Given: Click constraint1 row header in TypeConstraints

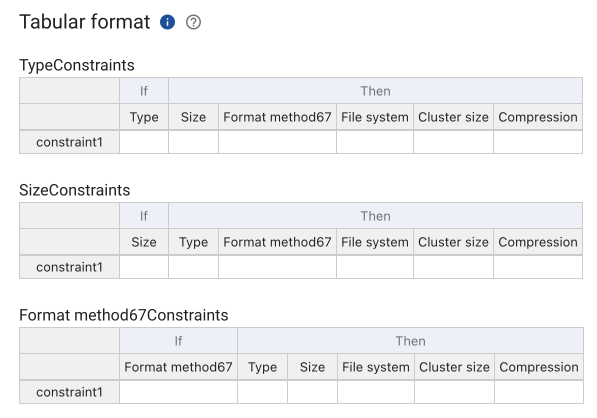Looking at the screenshot, I should (x=69, y=142).
